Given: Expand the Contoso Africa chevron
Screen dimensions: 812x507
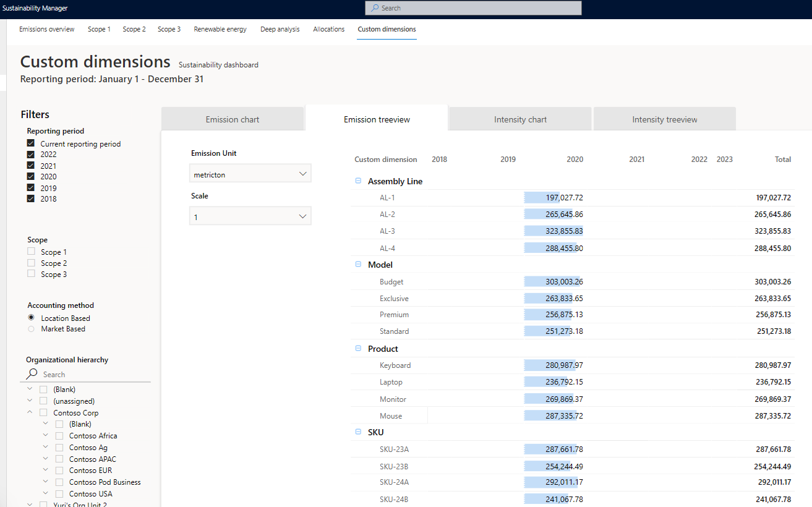Looking at the screenshot, I should pos(45,435).
